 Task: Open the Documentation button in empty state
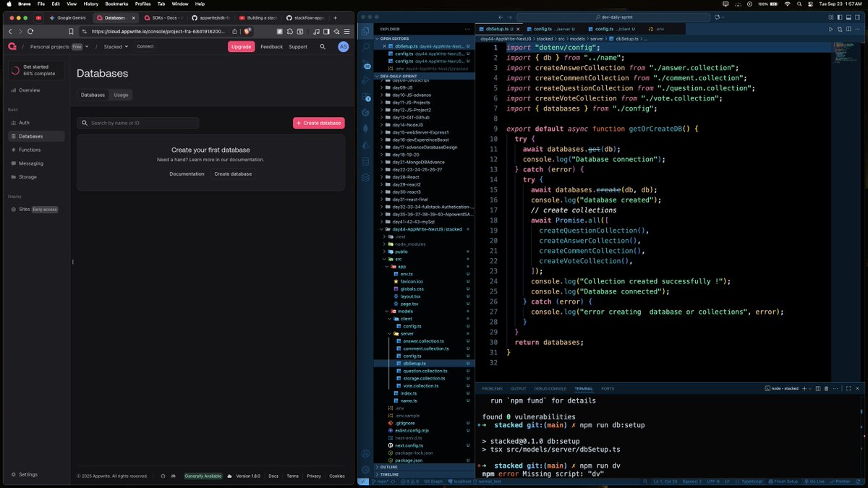(187, 174)
